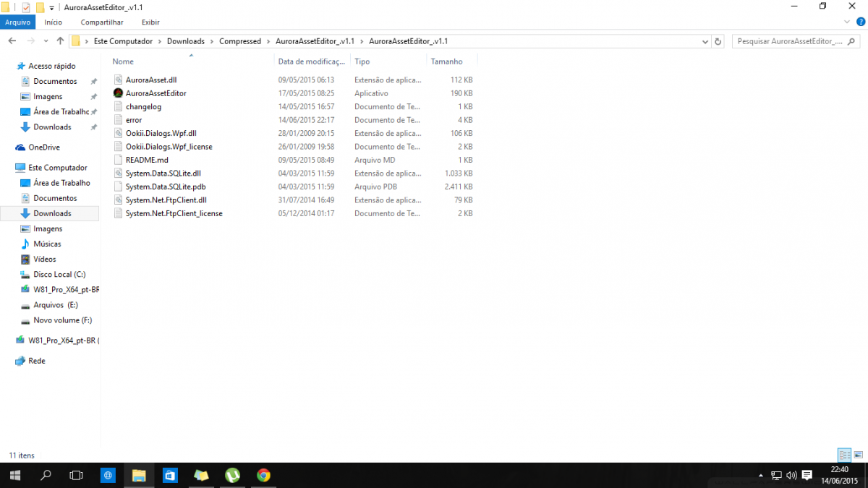Open the volume tray icon
Viewport: 868px width, 488px height.
[792, 475]
